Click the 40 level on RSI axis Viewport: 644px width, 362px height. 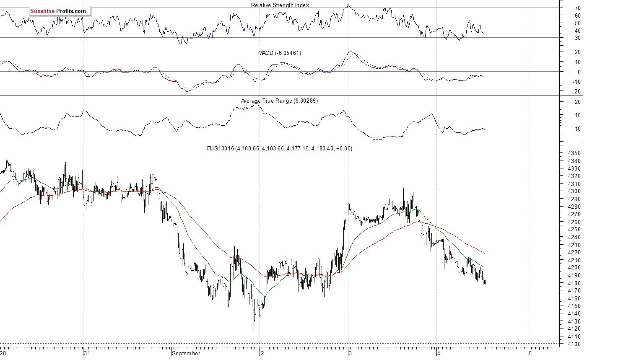[x=578, y=31]
